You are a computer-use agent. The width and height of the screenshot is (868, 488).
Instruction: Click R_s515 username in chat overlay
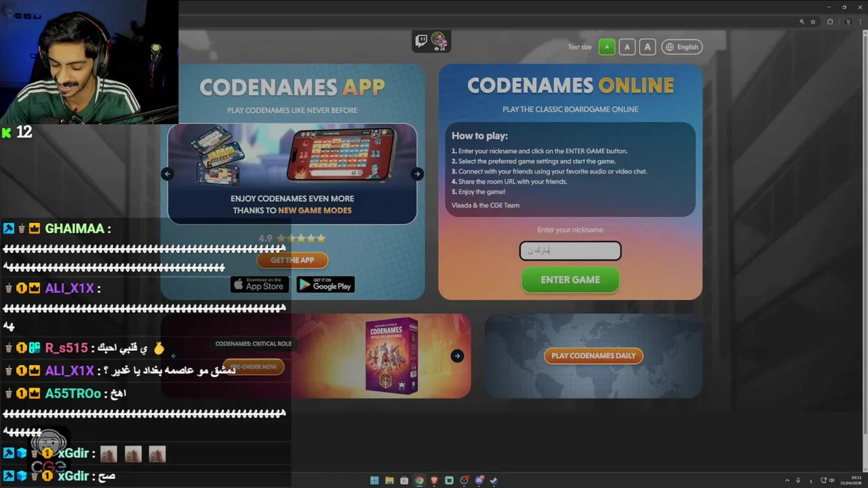(66, 348)
